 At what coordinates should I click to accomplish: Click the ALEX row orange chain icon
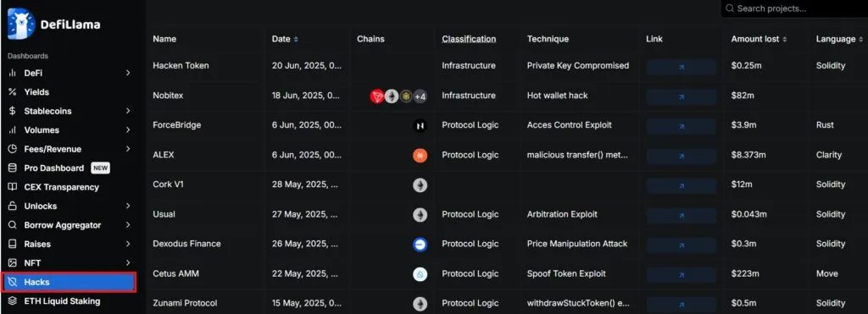coord(420,156)
